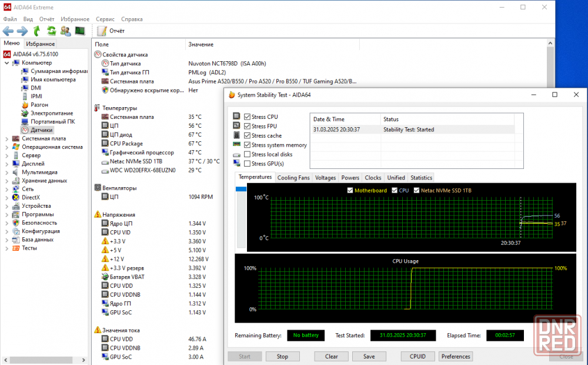Uncheck the Stress cache checkbox
Screen dimensions: 588x365
[247, 135]
